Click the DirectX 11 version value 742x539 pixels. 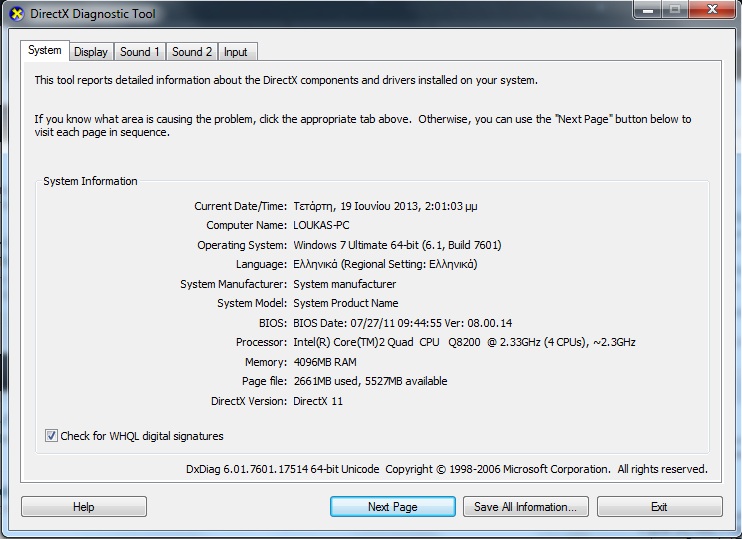point(318,401)
